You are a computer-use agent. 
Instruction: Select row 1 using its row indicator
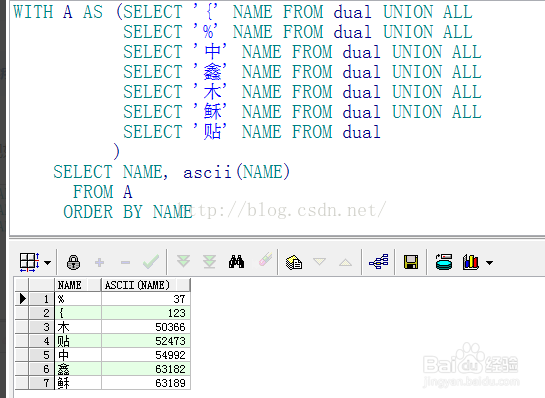[22, 299]
